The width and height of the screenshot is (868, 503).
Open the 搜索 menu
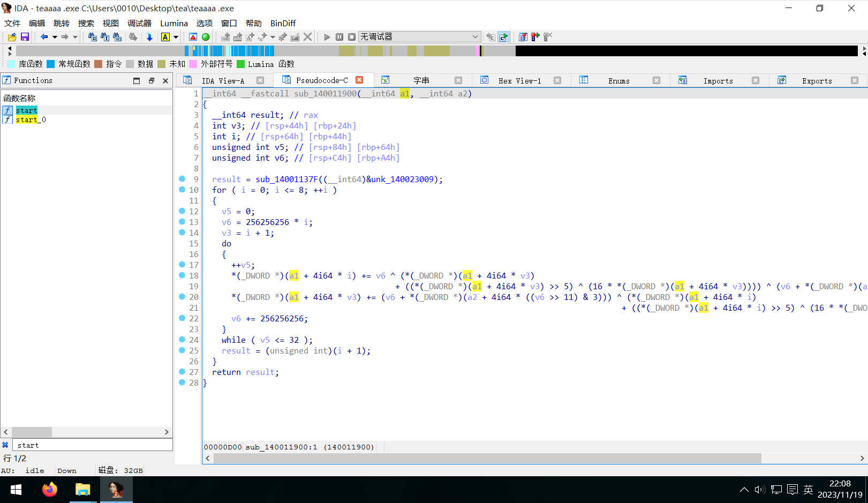click(86, 23)
